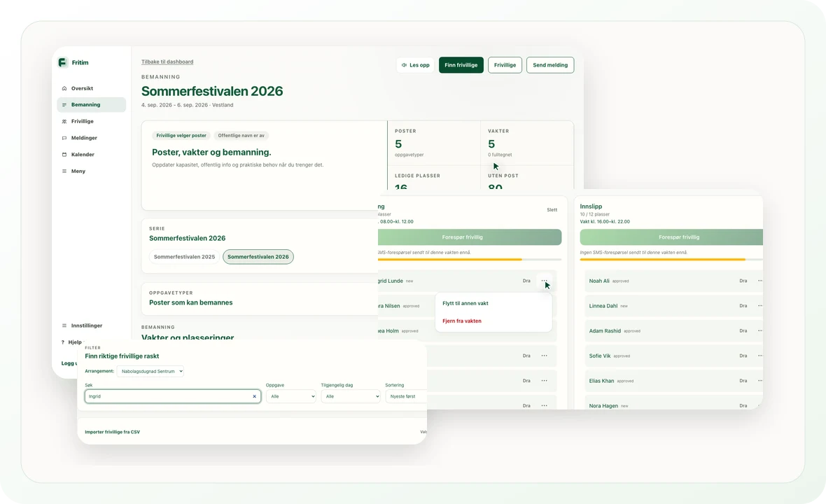Click the Finn frivillige button
The height and width of the screenshot is (504, 826).
[x=461, y=65]
